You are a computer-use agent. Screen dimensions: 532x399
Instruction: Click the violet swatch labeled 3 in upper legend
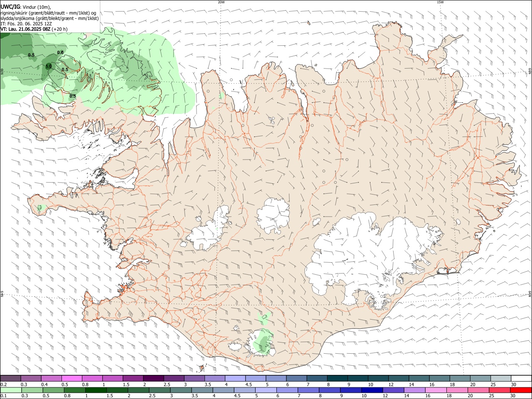click(x=194, y=378)
